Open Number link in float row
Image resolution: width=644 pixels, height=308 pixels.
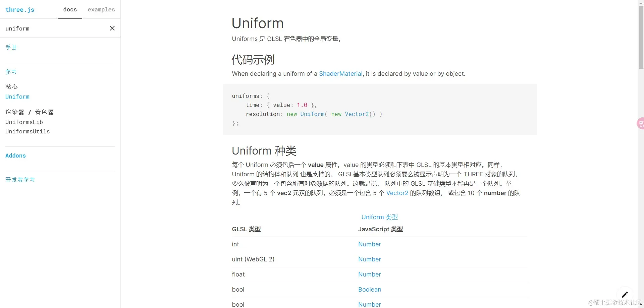point(369,274)
